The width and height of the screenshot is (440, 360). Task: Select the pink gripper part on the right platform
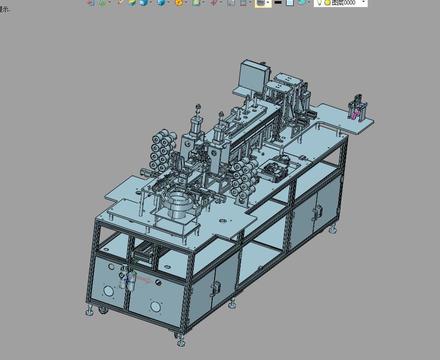[354, 113]
